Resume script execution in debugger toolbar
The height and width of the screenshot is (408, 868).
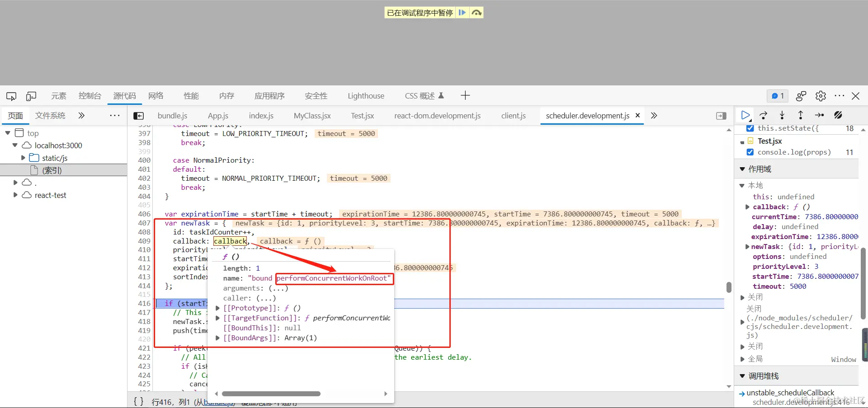coord(745,115)
